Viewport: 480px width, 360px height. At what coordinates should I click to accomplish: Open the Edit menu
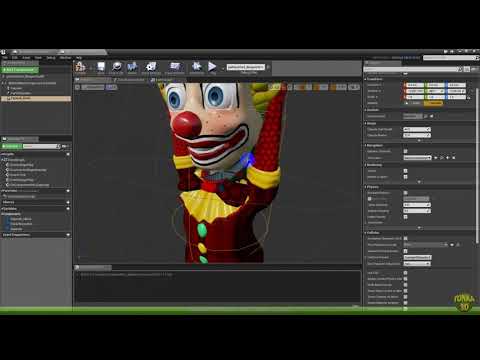click(15, 58)
